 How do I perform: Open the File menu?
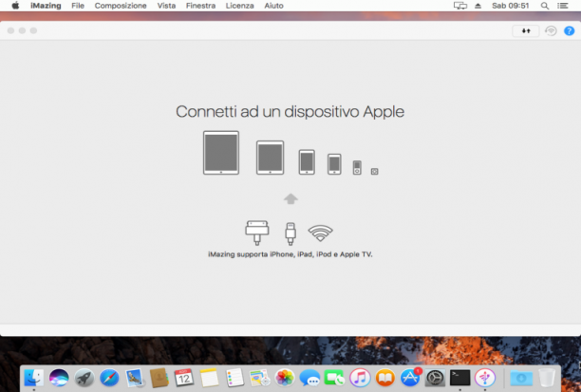click(x=78, y=6)
